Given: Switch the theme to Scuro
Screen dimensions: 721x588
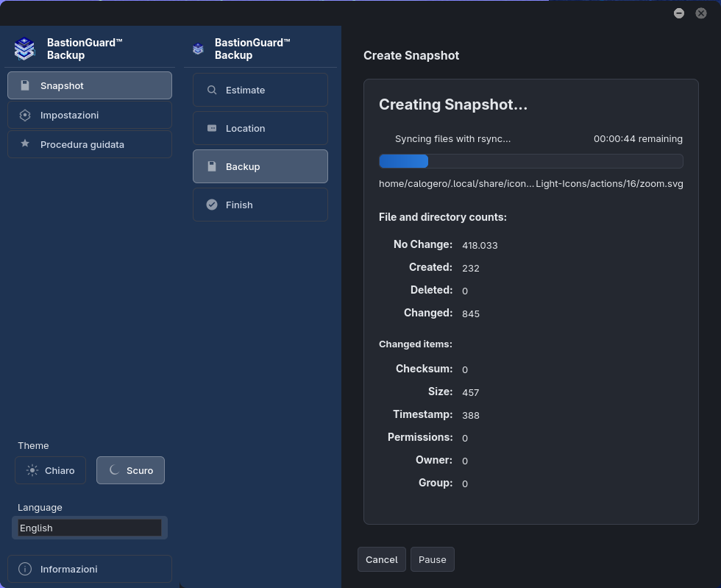Looking at the screenshot, I should [131, 470].
